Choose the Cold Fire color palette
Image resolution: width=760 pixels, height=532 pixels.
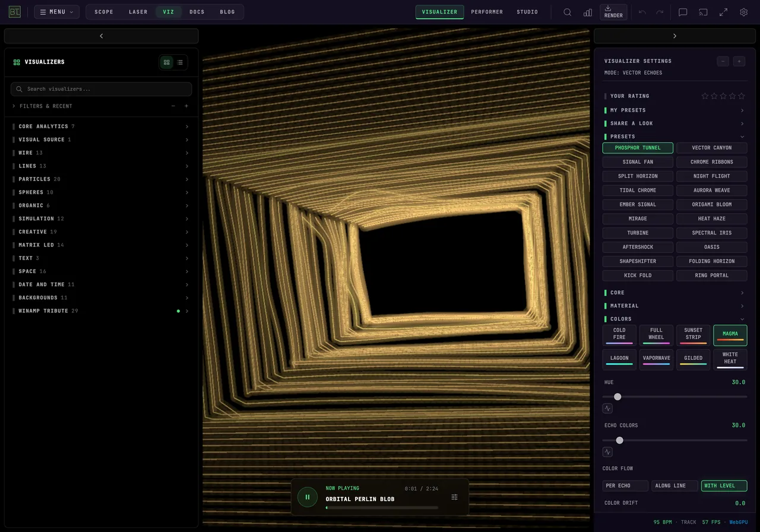619,335
